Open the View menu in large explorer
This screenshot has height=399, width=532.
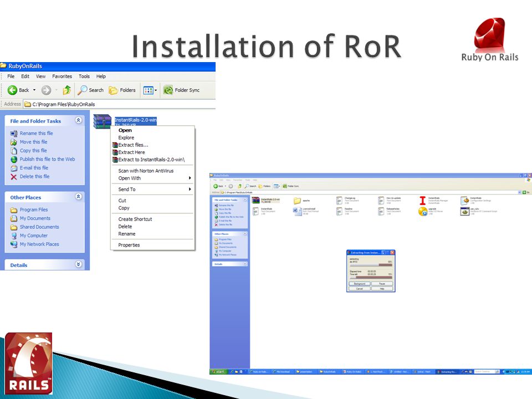[40, 76]
